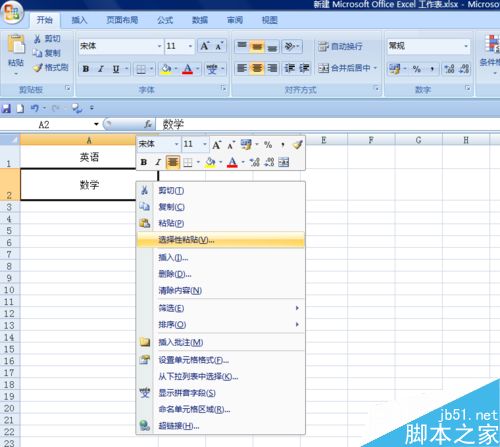The width and height of the screenshot is (500, 447).
Task: Open the mini toolbar font name dropdown
Action: pos(176,144)
